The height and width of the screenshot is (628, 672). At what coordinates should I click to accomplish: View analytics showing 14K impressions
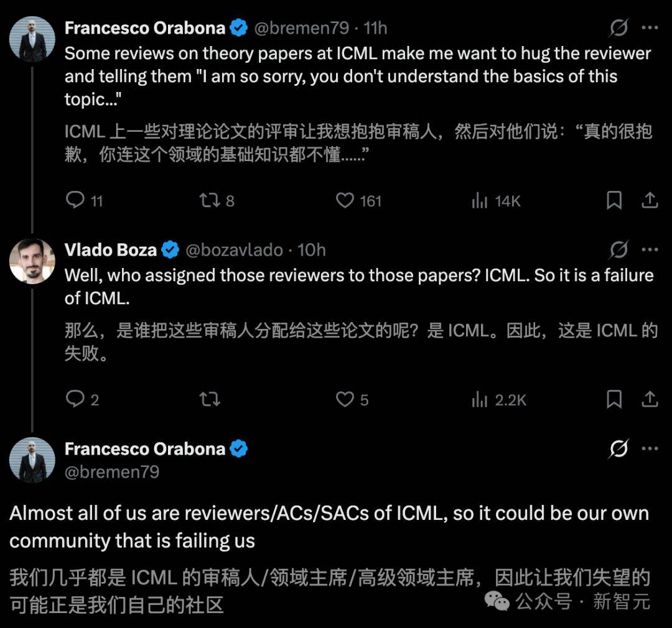(x=492, y=200)
